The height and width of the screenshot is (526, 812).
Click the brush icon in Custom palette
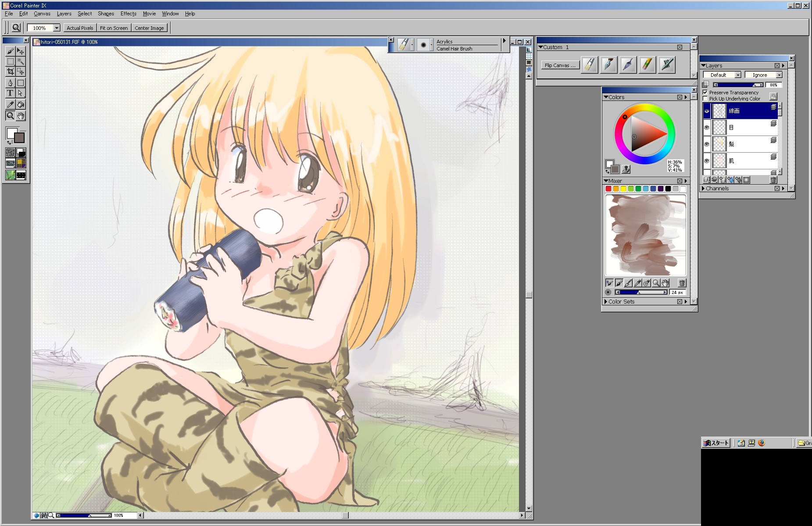[589, 65]
